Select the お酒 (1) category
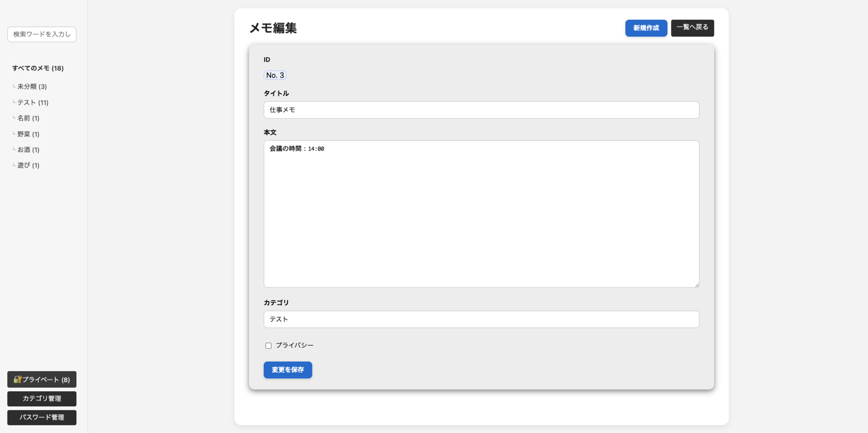 pos(28,150)
